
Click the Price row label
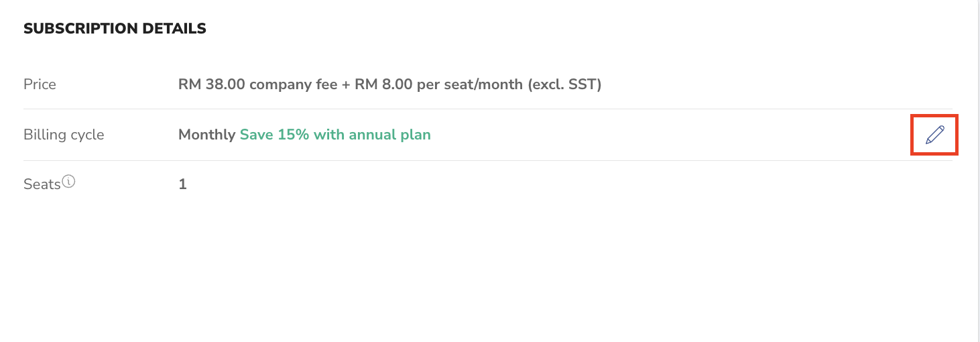tap(40, 84)
